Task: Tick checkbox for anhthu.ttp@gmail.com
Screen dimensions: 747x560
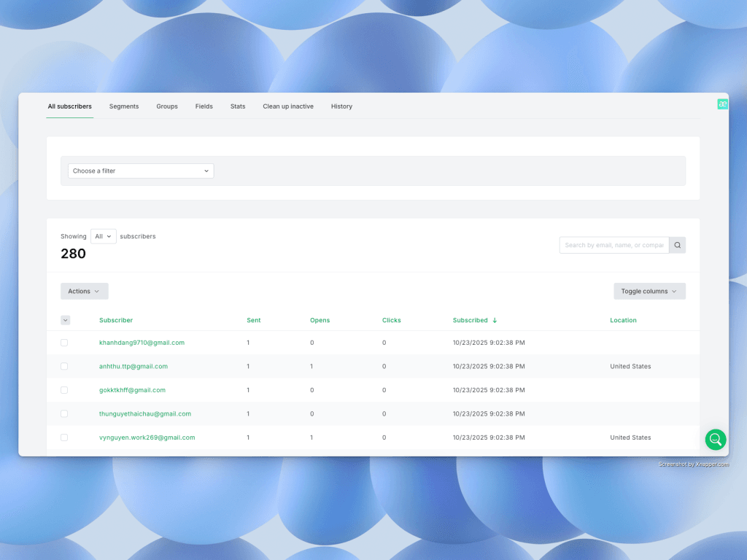Action: pyautogui.click(x=64, y=367)
